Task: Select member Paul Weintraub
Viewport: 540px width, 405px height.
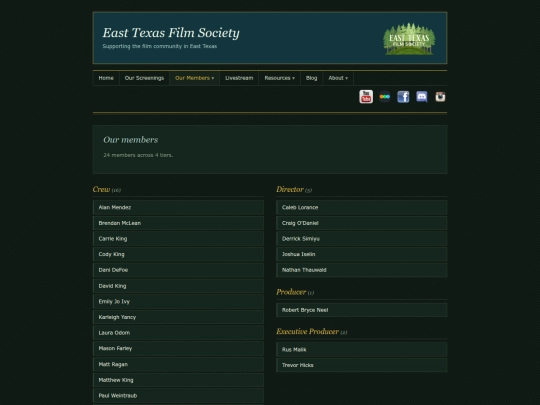Action: tap(178, 396)
